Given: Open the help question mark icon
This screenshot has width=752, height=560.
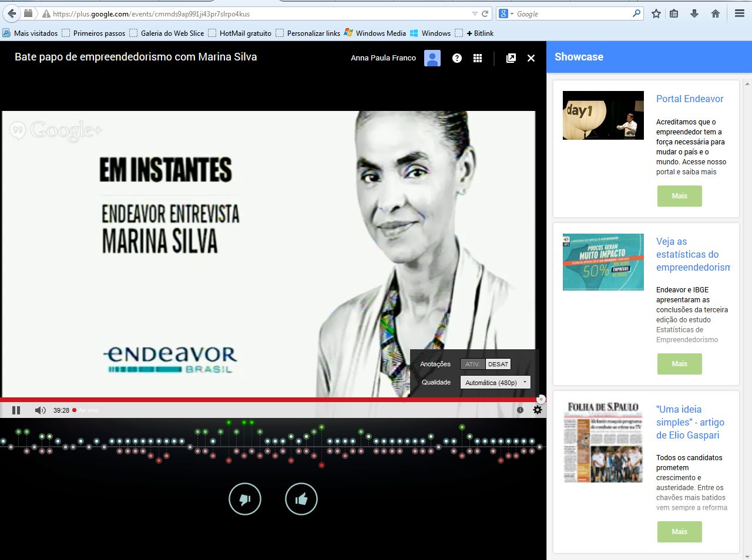Looking at the screenshot, I should 456,58.
